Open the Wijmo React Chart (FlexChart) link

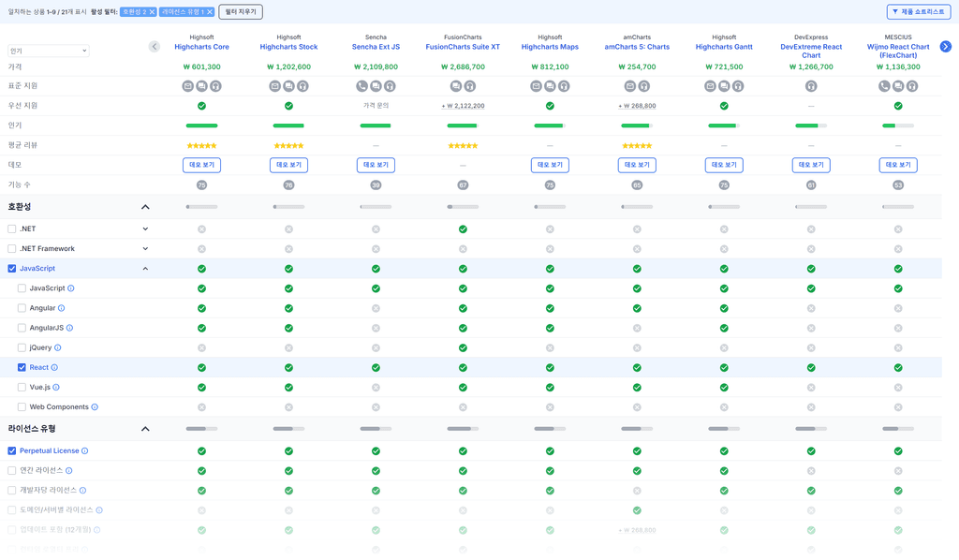[x=898, y=51]
